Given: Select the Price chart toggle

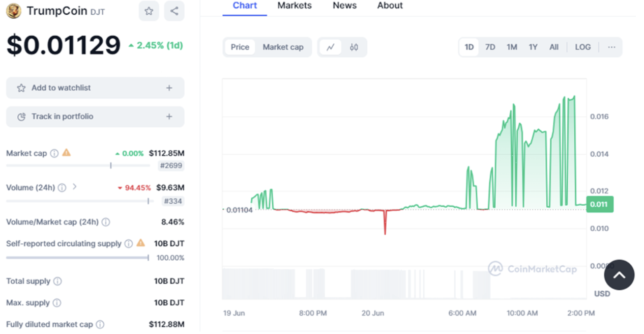Looking at the screenshot, I should click(240, 47).
